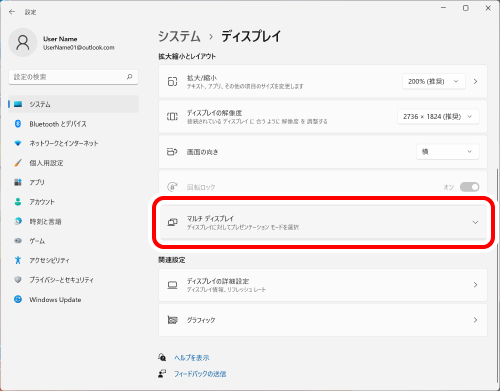
Task: Click the personalization brush icon
Action: [x=18, y=163]
